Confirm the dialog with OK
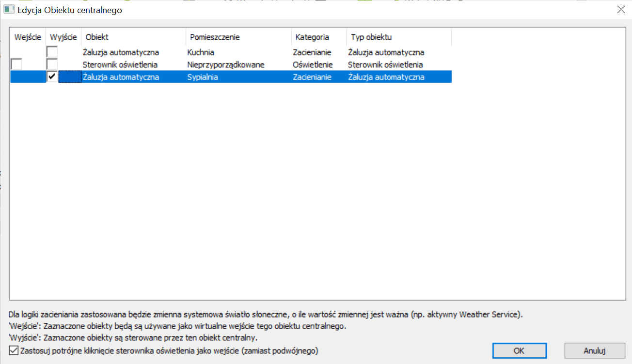The image size is (632, 364). tap(519, 351)
